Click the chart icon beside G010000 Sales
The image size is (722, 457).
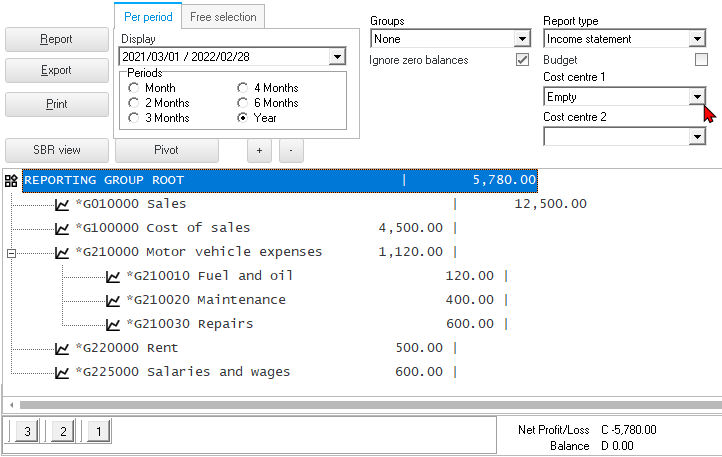63,204
